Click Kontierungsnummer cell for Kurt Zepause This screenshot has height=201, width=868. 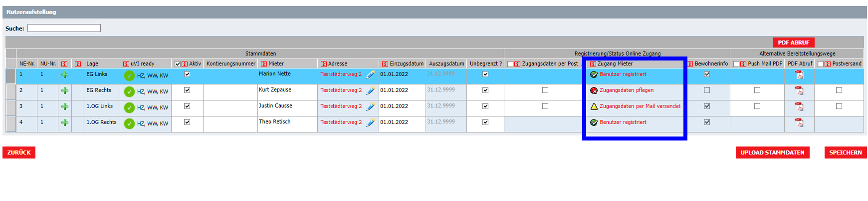pos(230,92)
